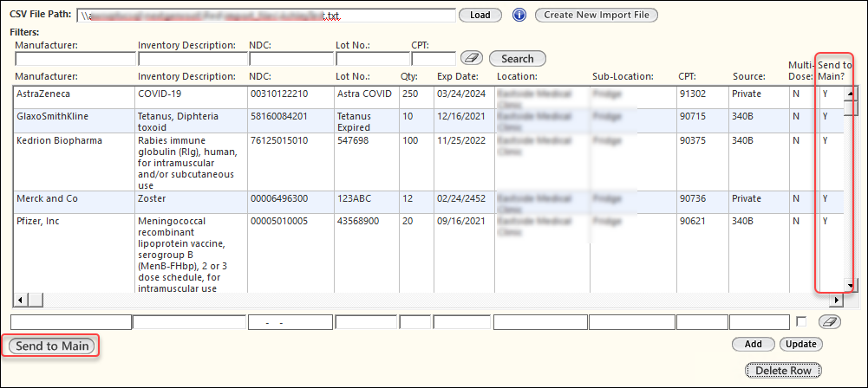
Task: Select the Pfizer, Inc row
Action: (x=427, y=253)
